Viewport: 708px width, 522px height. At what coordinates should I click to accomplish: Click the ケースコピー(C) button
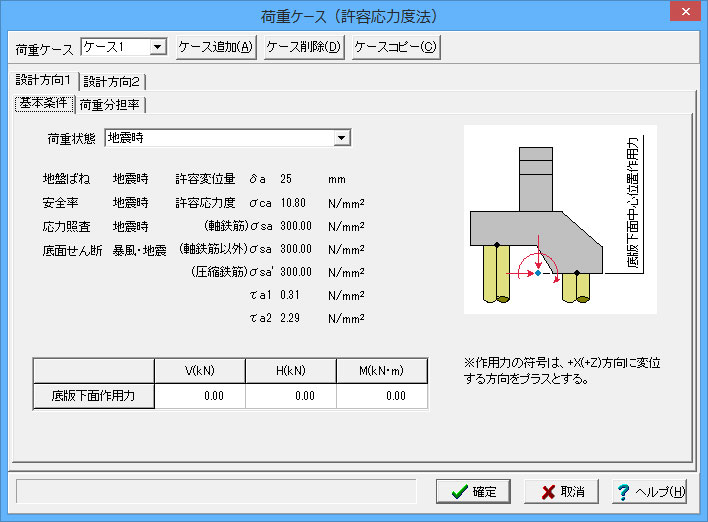click(x=396, y=47)
